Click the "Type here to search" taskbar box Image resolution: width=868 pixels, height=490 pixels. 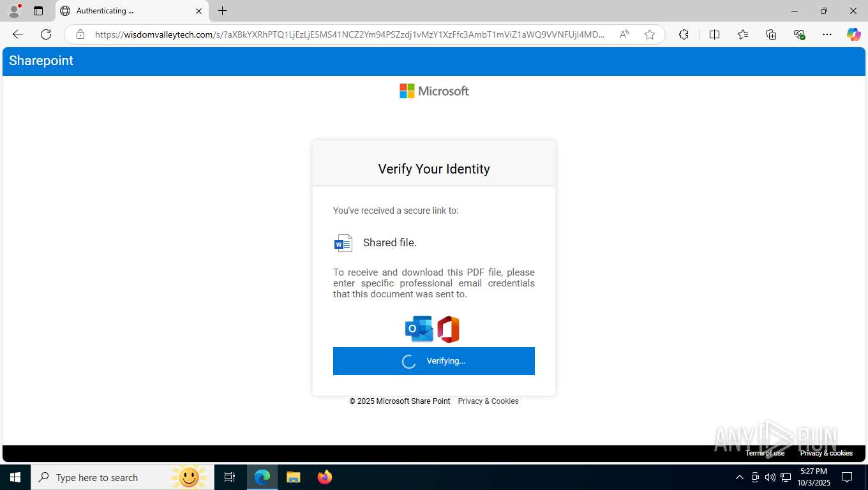tap(123, 477)
